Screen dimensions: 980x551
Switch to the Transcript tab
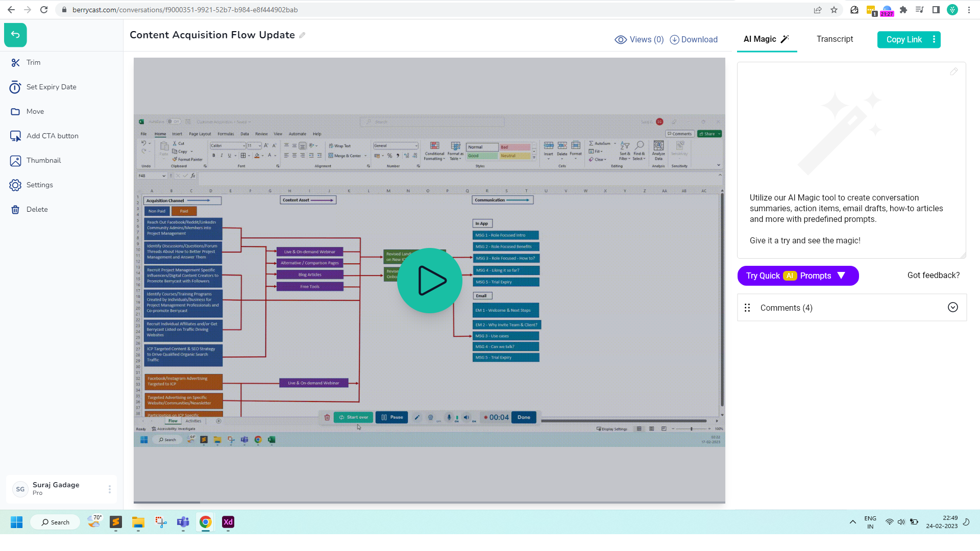coord(835,39)
